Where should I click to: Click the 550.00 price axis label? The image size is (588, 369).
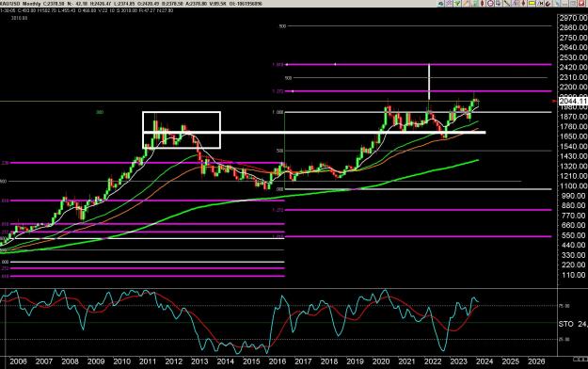pos(573,235)
